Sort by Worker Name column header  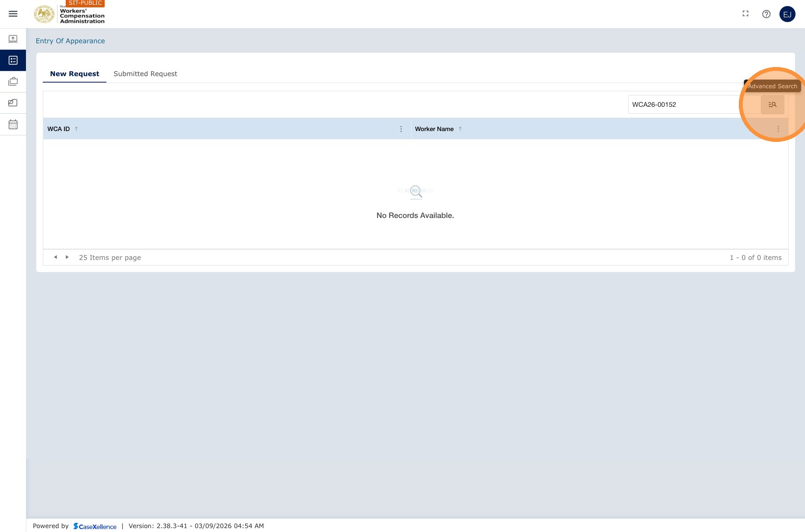tap(434, 129)
